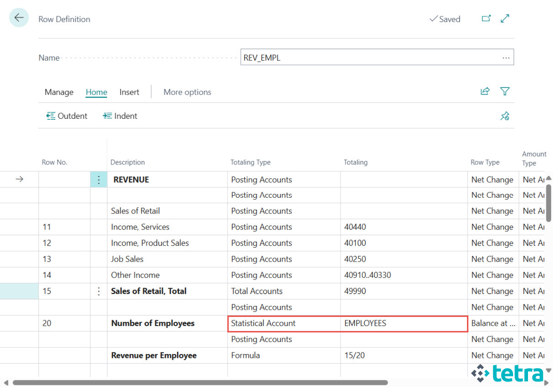The image size is (553, 392).
Task: Open the Name field ellipsis menu
Action: pyautogui.click(x=506, y=57)
